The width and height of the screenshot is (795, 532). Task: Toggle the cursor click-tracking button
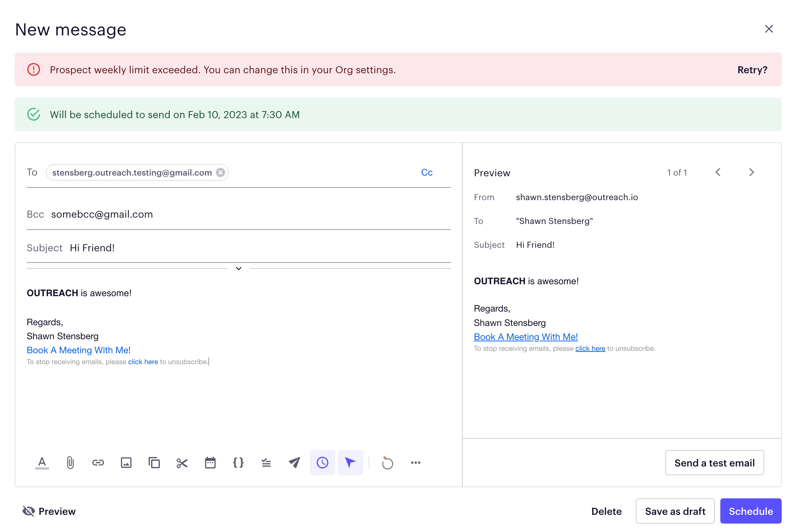coord(351,463)
